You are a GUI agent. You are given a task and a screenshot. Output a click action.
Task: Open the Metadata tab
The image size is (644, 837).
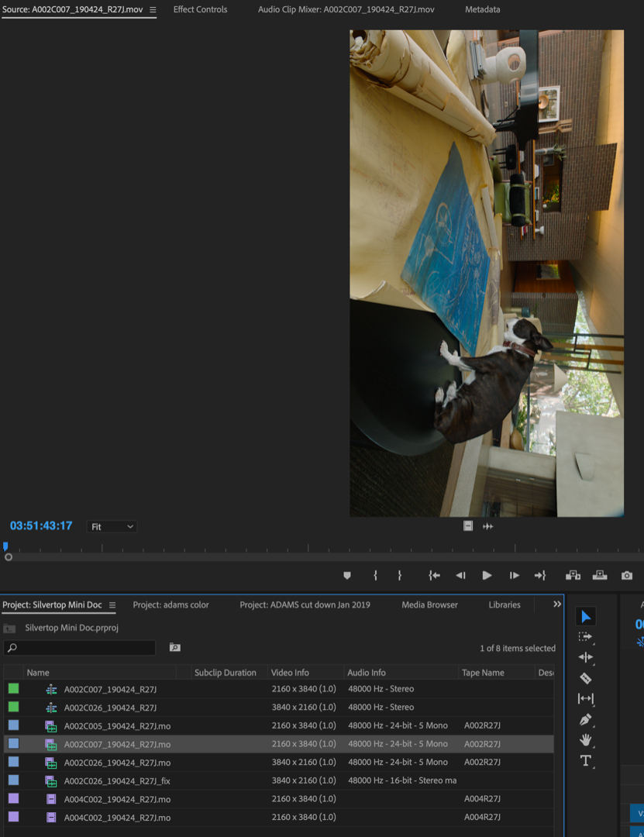click(482, 9)
